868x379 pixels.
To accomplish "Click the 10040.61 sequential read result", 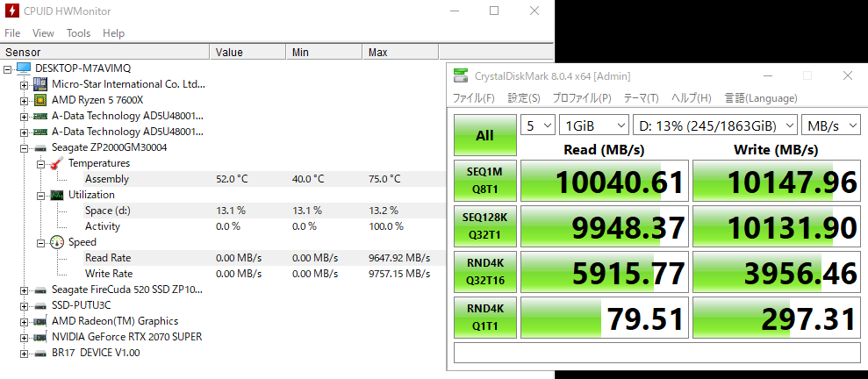I will tap(605, 181).
